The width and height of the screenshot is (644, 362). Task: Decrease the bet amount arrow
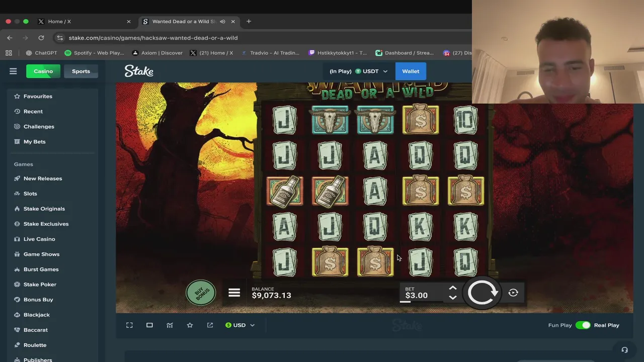(x=452, y=297)
